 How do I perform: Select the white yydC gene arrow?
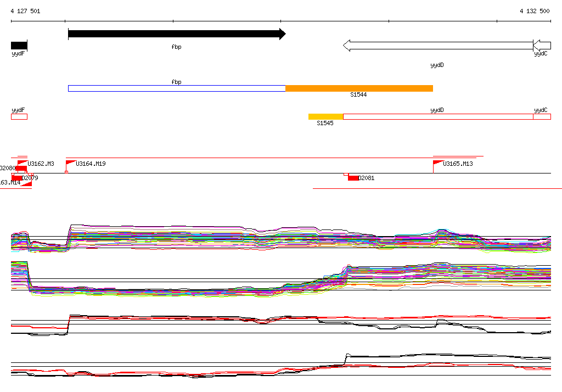pyautogui.click(x=542, y=46)
